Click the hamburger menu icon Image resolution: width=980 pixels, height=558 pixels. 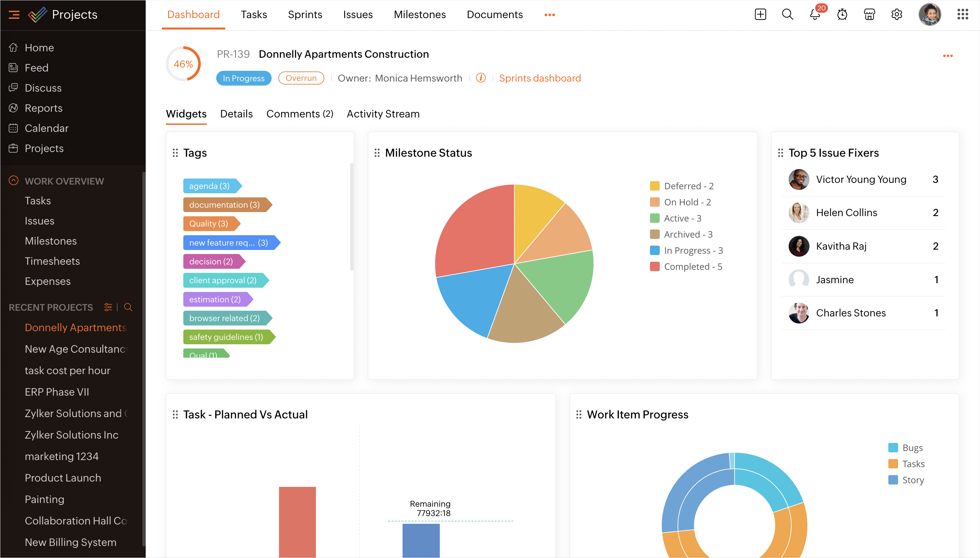(x=14, y=14)
